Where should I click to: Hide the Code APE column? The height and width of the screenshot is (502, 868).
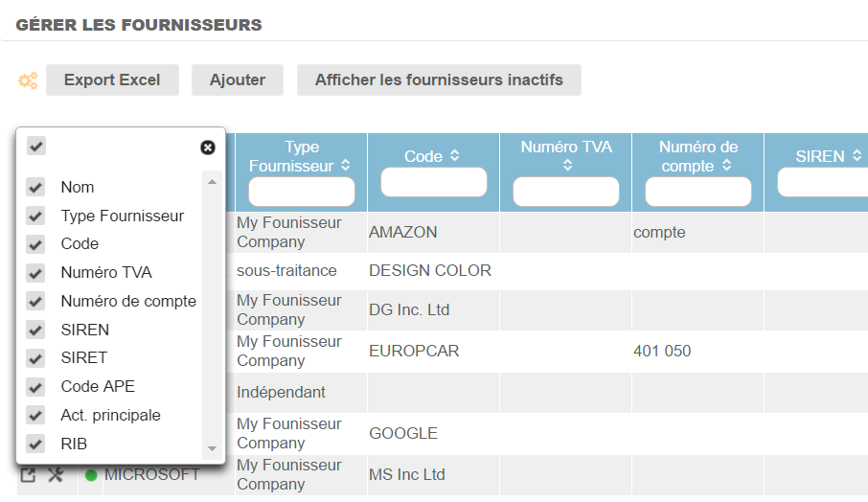click(36, 387)
